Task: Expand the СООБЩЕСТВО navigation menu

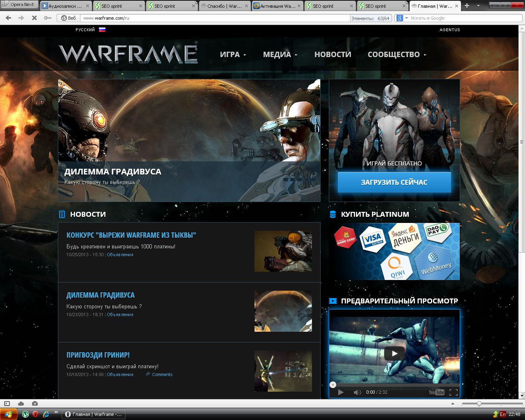Action: coord(397,55)
